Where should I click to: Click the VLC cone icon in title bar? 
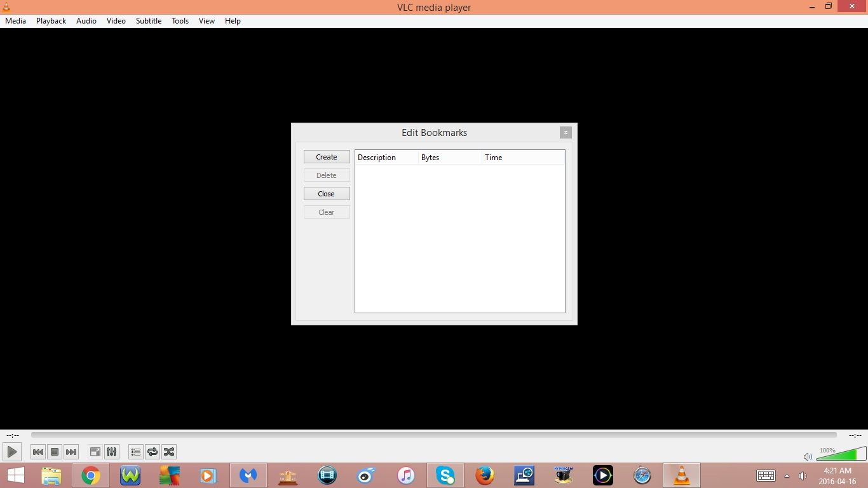click(x=6, y=7)
